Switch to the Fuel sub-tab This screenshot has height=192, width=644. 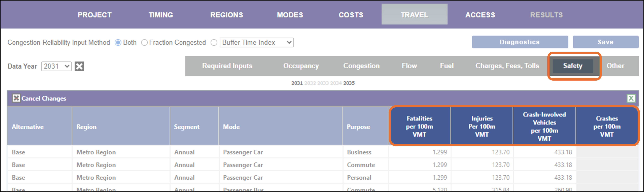click(447, 66)
